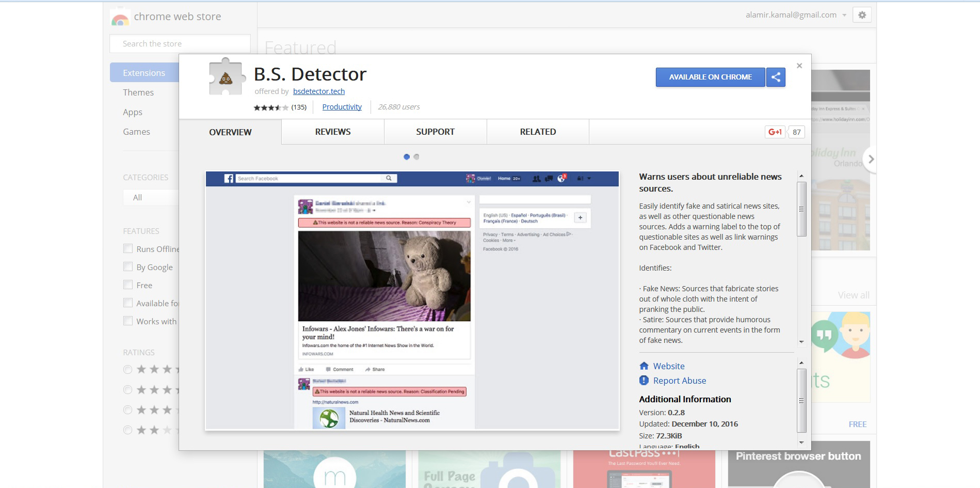Image resolution: width=980 pixels, height=488 pixels.
Task: Toggle the Runs Offline checkbox
Action: pyautogui.click(x=128, y=248)
